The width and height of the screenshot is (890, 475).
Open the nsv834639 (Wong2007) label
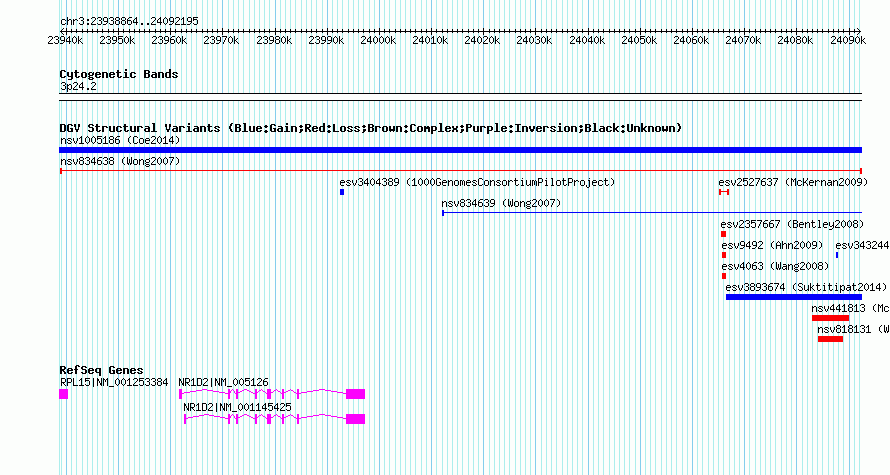coord(501,203)
